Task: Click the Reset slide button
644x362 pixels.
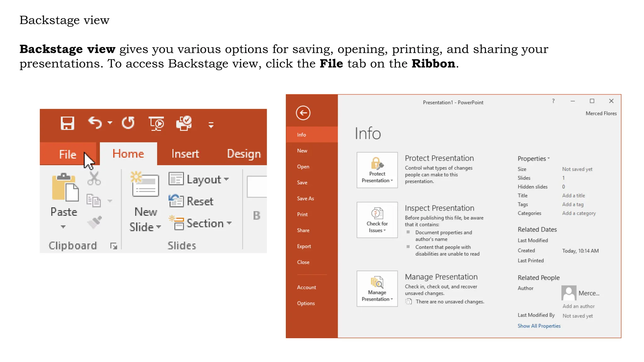Action: point(191,201)
